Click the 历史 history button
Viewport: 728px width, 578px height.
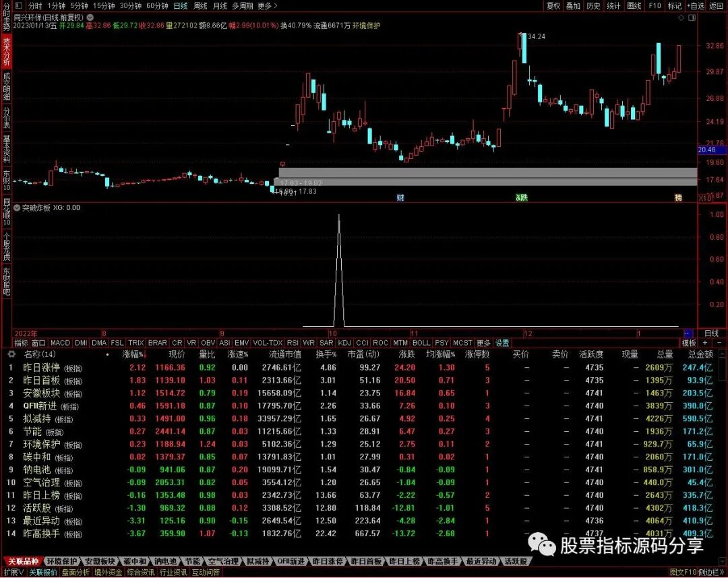(x=593, y=5)
